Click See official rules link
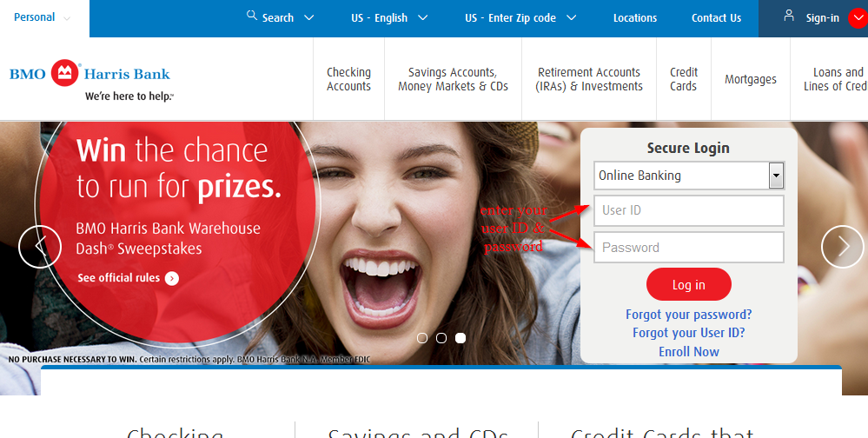The height and width of the screenshot is (438, 868). 118,278
